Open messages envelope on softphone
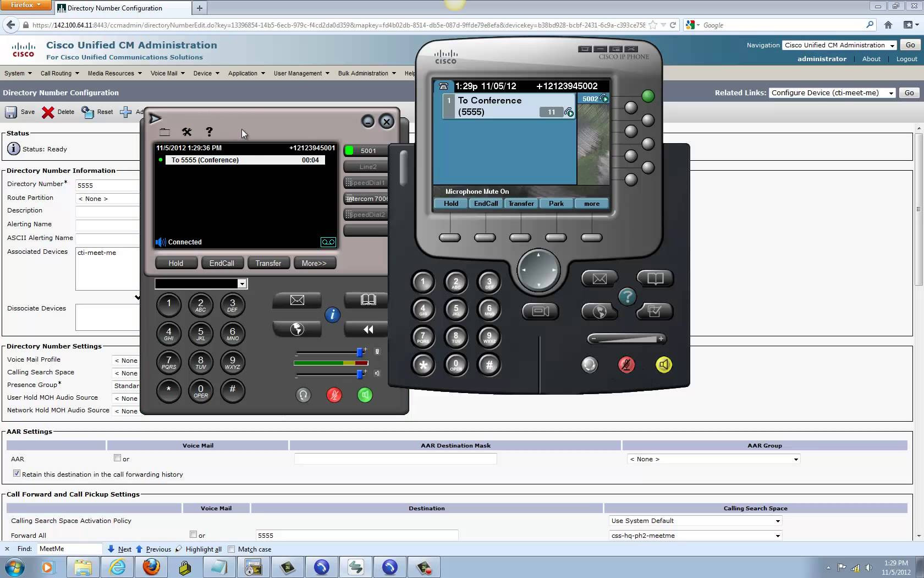Viewport: 924px width, 578px height. pos(297,300)
